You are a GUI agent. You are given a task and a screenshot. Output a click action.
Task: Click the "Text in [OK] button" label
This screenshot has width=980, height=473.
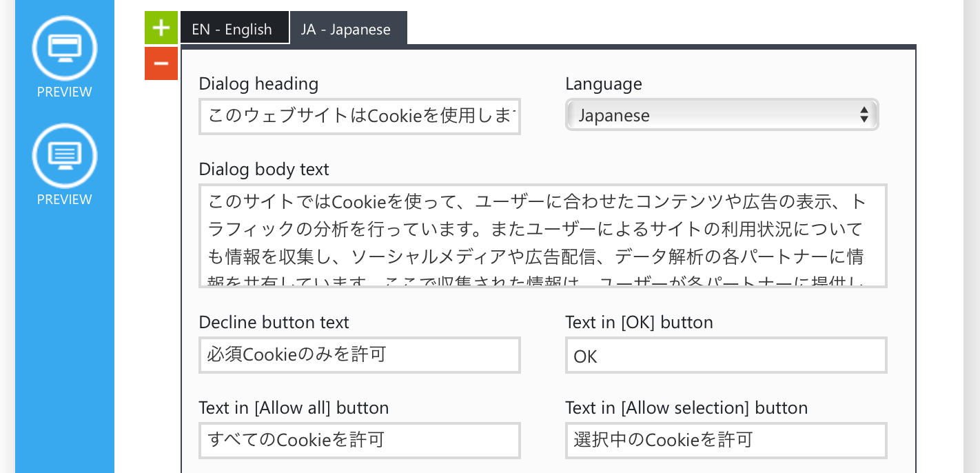point(639,323)
